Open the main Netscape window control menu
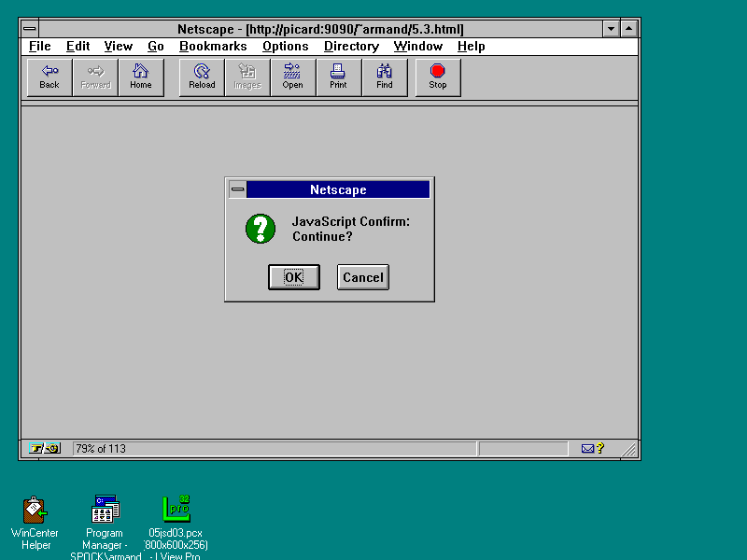Screen dimensions: 747x560 (30, 29)
